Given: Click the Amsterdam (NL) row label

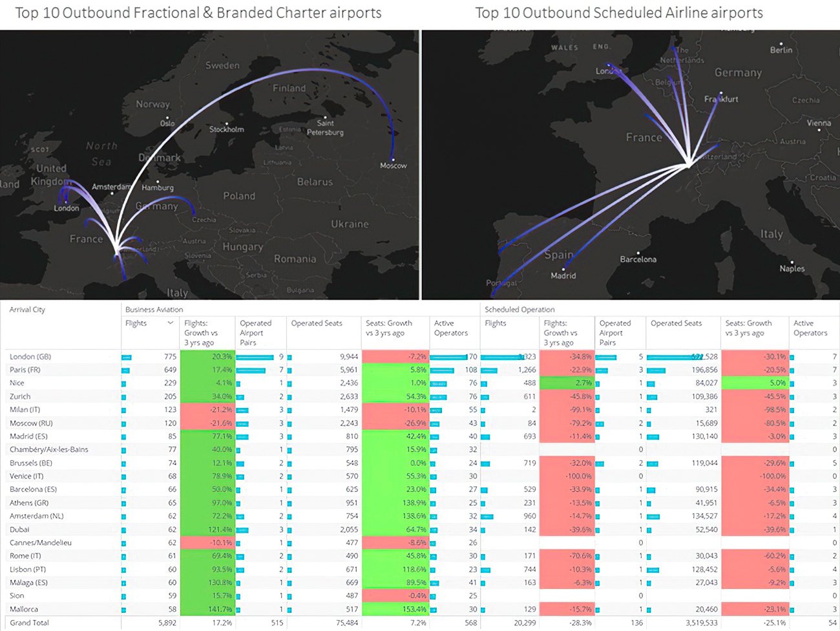Looking at the screenshot, I should [x=37, y=517].
